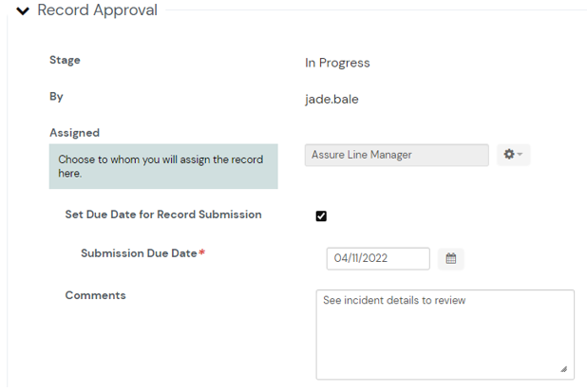Click the red required asterisk marker

tap(202, 253)
